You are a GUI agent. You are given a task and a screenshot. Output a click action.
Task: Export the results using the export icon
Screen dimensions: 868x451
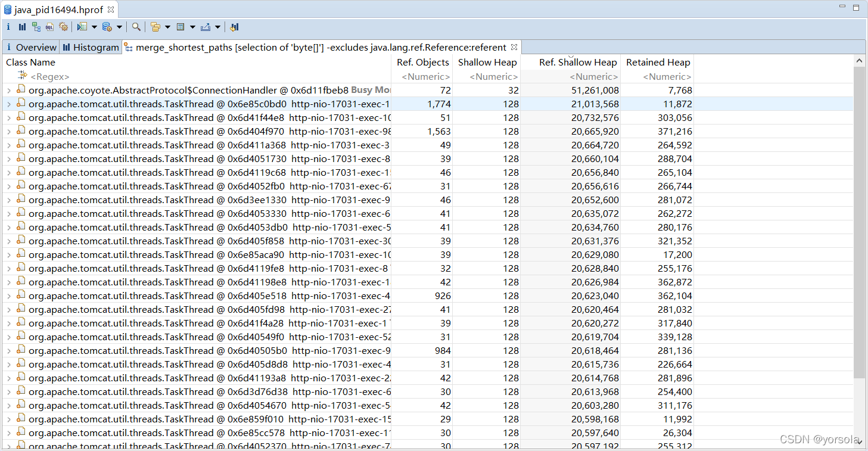pos(207,27)
